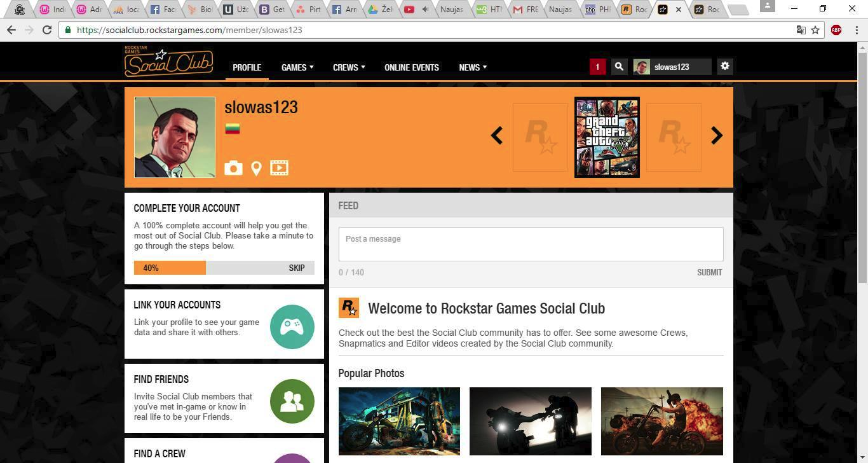This screenshot has height=463, width=868.
Task: Open the first popular photo with bus
Action: (399, 421)
